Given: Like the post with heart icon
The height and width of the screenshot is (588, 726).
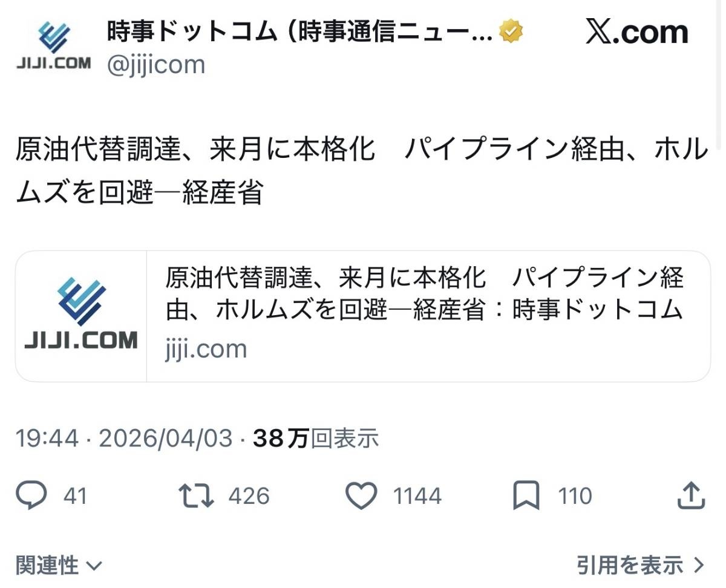Looking at the screenshot, I should coord(361,496).
